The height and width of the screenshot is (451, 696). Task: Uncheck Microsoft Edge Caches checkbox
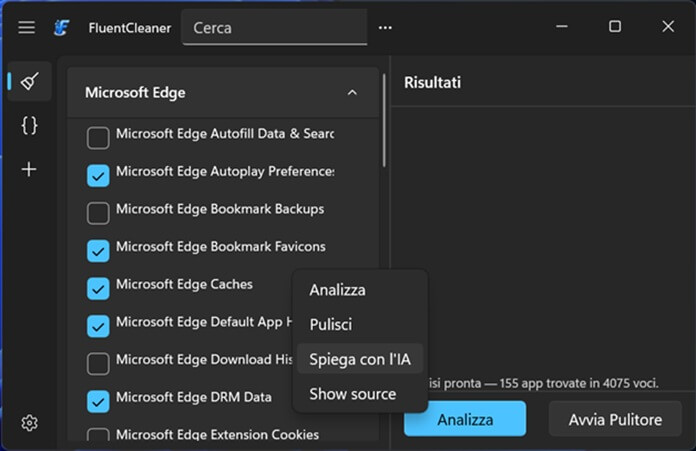98,289
